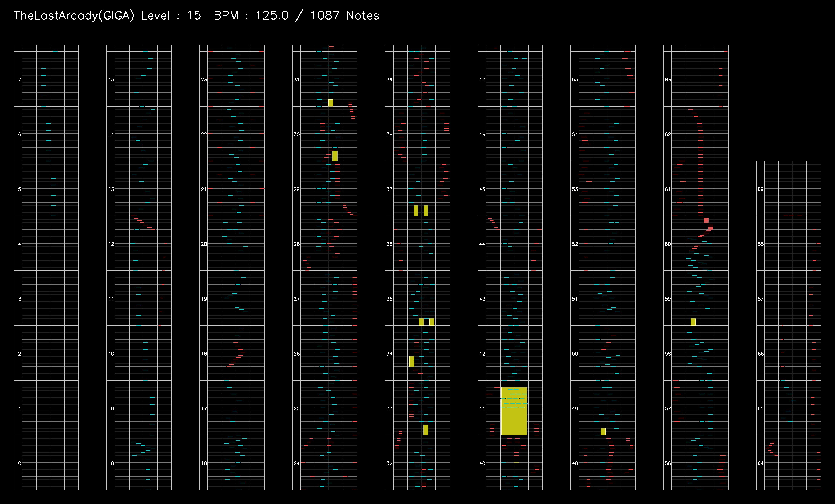Viewport: 835px width, 504px height.
Task: Select the yellow block in measure 59
Action: click(x=693, y=322)
